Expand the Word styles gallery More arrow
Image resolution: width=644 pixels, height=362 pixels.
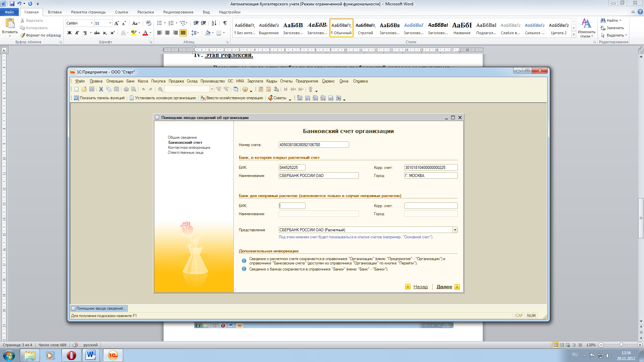(574, 35)
